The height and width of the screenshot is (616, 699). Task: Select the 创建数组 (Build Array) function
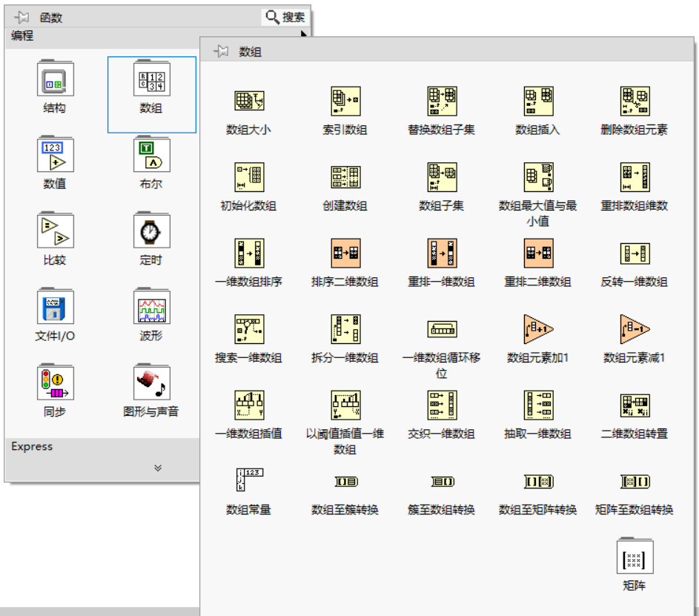pyautogui.click(x=345, y=177)
